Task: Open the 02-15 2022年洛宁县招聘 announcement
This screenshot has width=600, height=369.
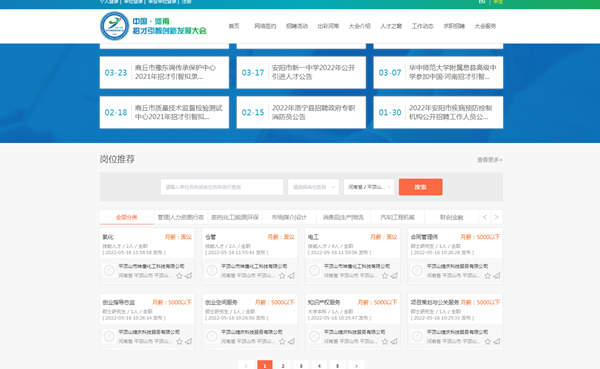Action: [x=301, y=112]
